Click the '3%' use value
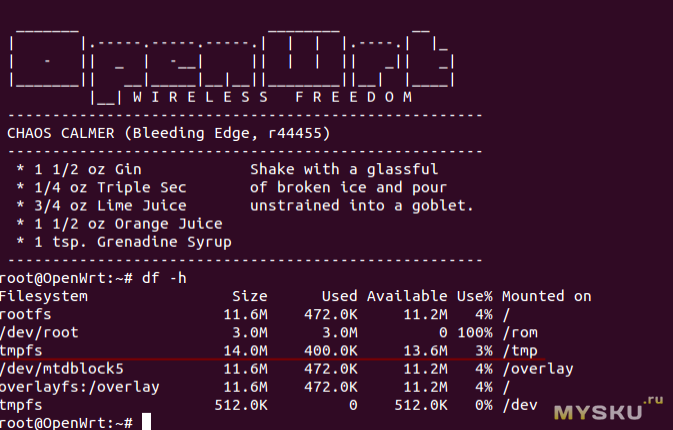Image resolution: width=673 pixels, height=430 pixels. click(484, 351)
